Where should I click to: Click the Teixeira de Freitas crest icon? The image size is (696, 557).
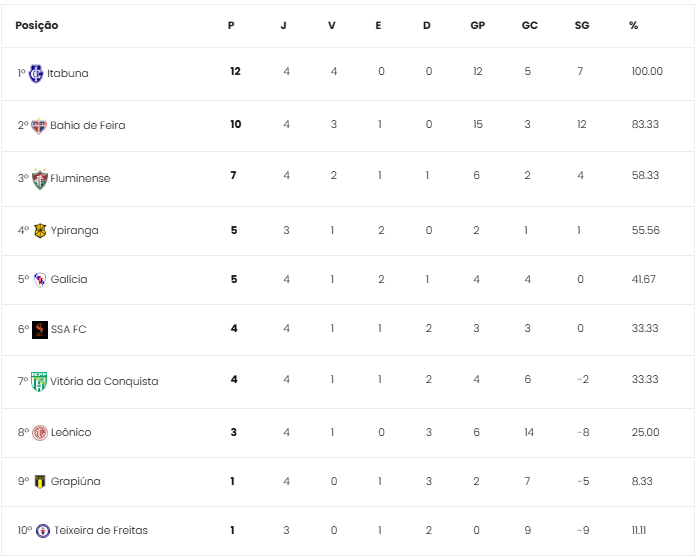tap(42, 530)
